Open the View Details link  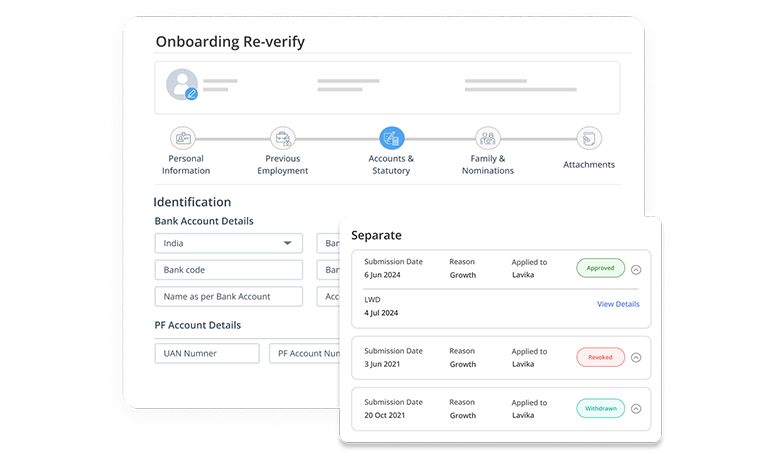click(618, 304)
